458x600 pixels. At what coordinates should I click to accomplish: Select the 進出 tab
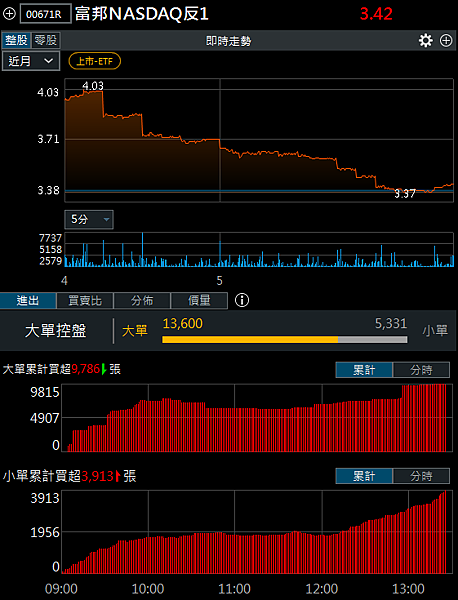(x=28, y=300)
